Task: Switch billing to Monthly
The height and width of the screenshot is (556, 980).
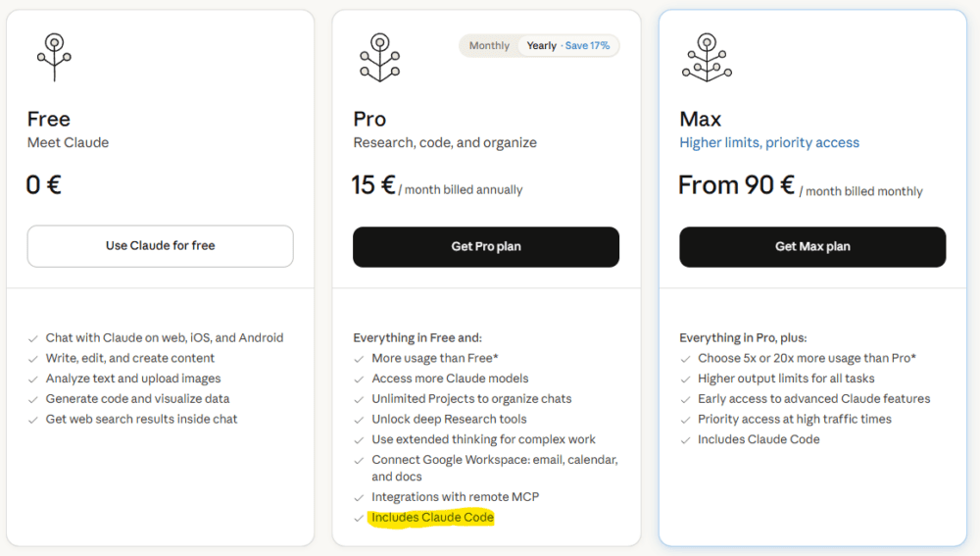Action: coord(489,46)
